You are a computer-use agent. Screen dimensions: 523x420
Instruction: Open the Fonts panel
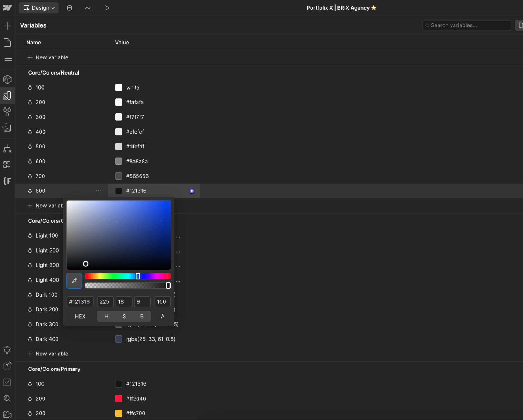click(7, 181)
